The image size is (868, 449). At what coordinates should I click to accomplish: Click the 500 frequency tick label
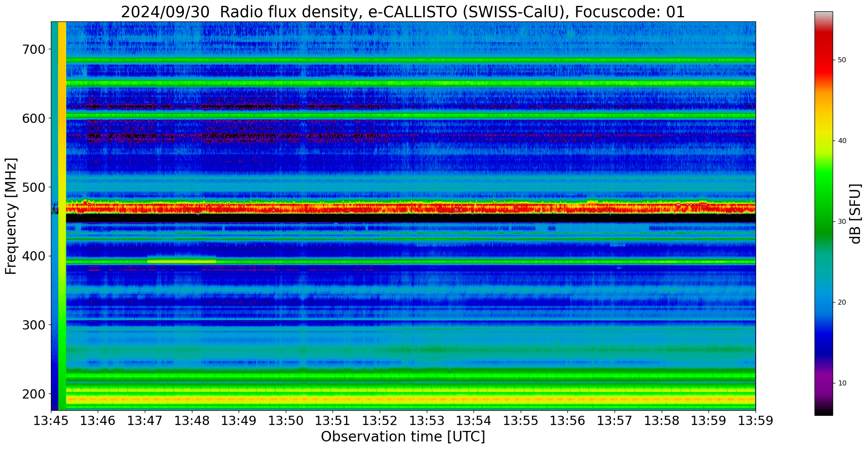(33, 187)
